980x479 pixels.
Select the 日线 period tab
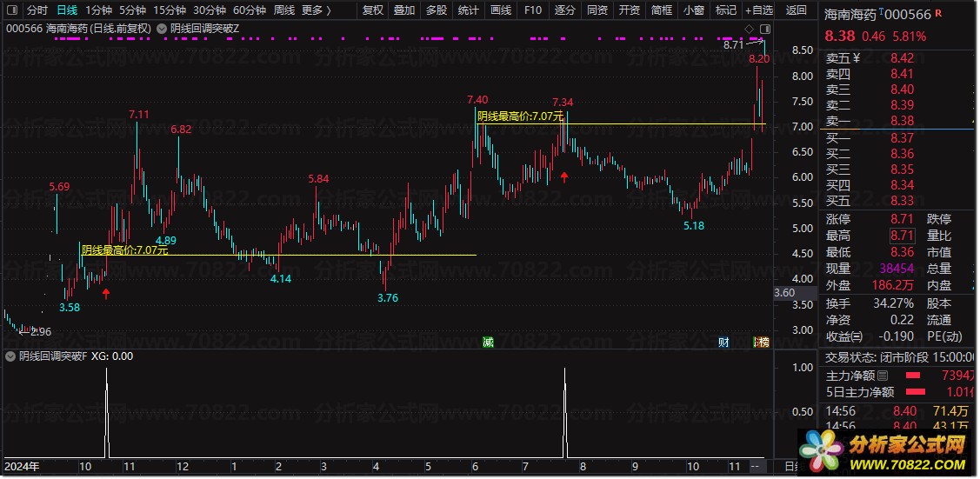click(67, 10)
